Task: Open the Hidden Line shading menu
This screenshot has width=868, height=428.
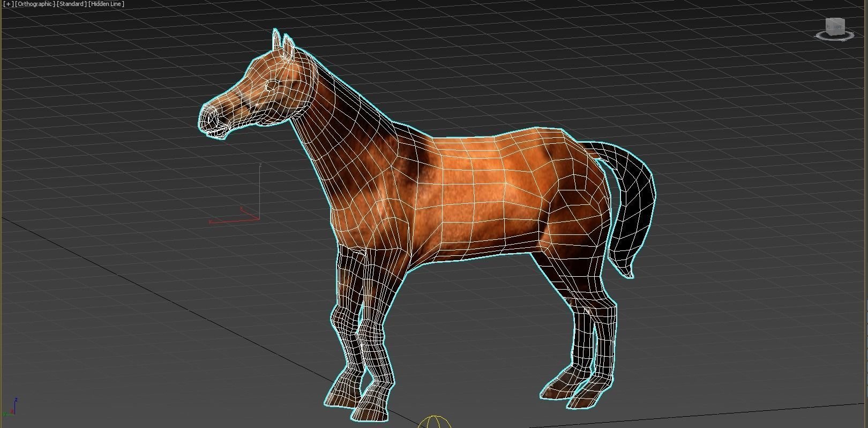Action: (x=107, y=4)
